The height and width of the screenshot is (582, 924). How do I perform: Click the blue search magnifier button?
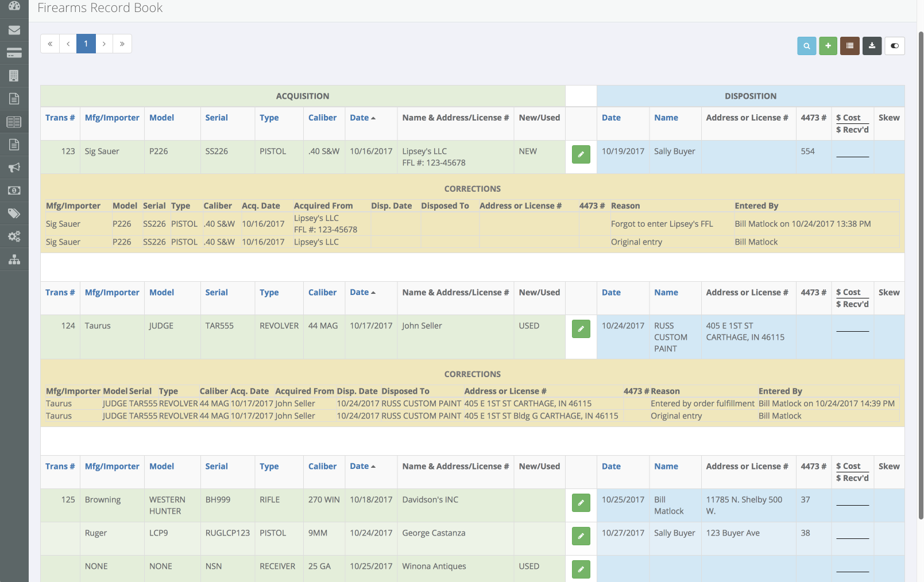[807, 46]
